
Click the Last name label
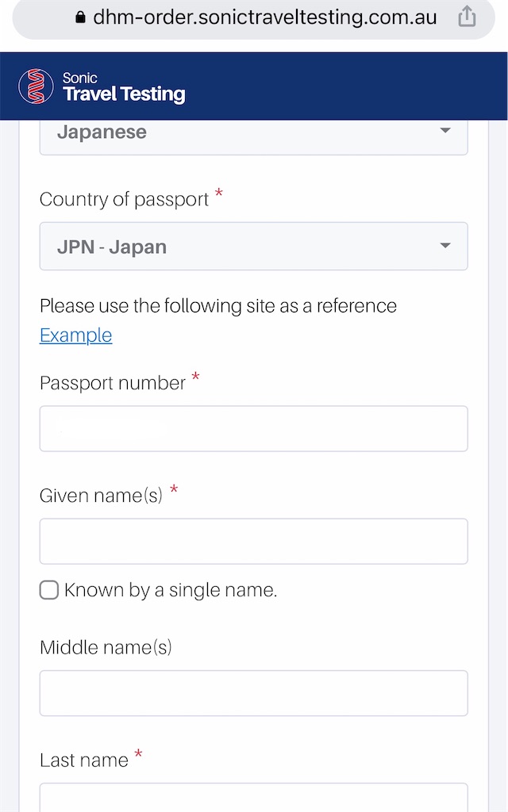84,760
